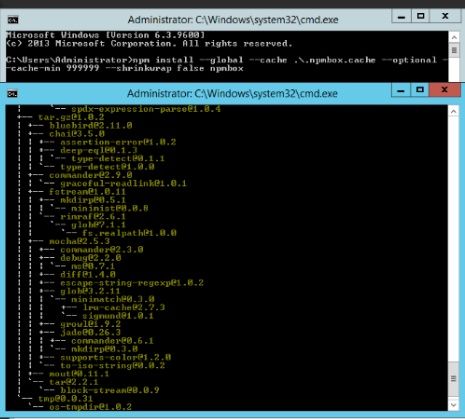This screenshot has height=419, width=465.
Task: Close the front cmd.exe window with the red X
Action: pyautogui.click(x=444, y=90)
